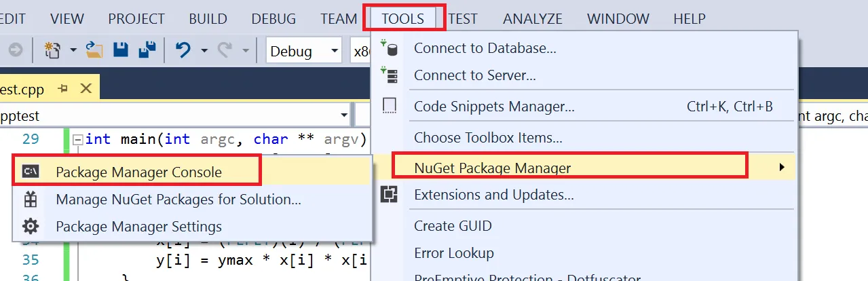
Task: Click the Manage NuGet Packages gift icon
Action: [x=31, y=200]
